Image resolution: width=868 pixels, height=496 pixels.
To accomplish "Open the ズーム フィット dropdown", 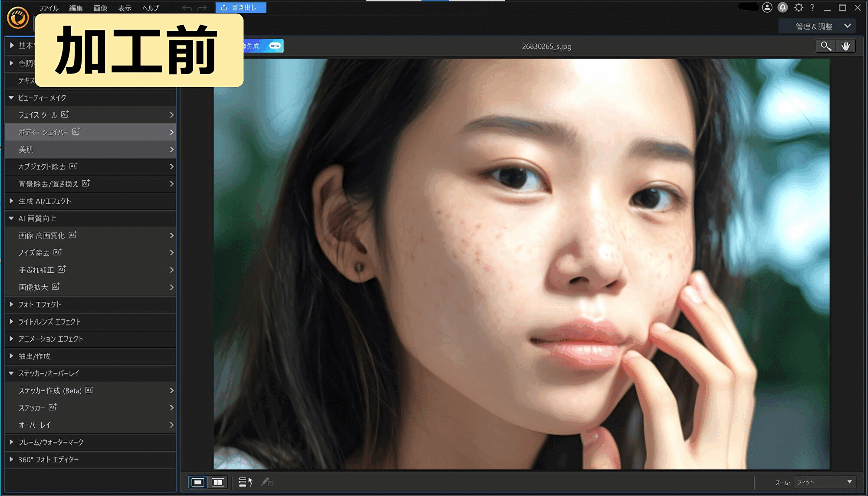I will (824, 482).
